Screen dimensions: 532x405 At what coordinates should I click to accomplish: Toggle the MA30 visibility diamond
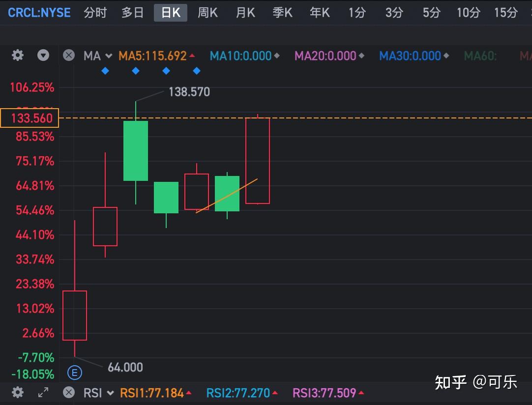pos(446,56)
